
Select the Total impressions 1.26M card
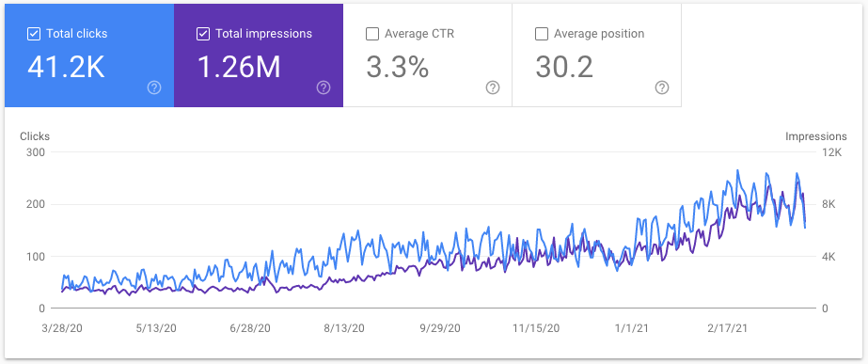(259, 55)
